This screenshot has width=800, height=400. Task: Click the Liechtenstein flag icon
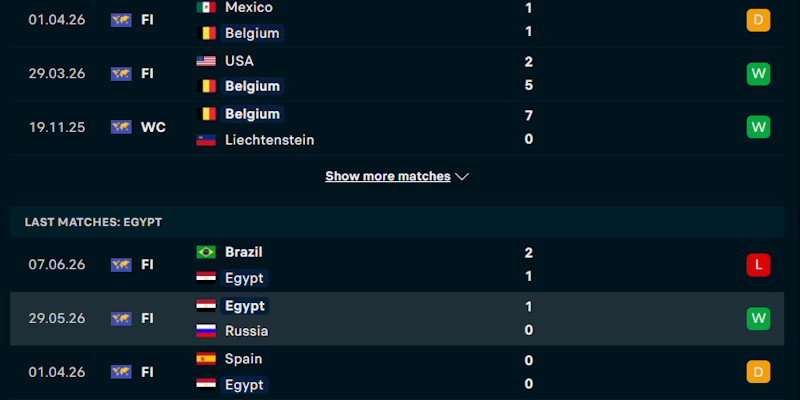click(x=206, y=140)
